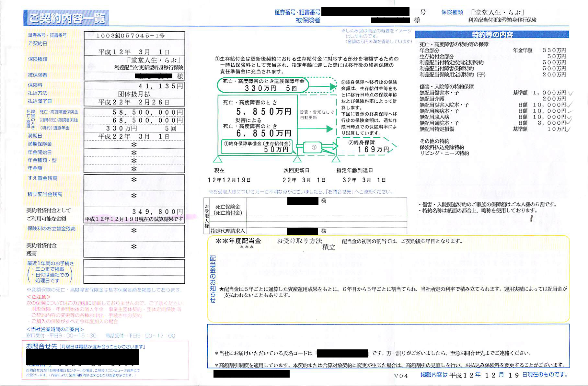This screenshot has width=588, height=386.
Task: Click the 積立 payout method value
Action: click(x=329, y=247)
